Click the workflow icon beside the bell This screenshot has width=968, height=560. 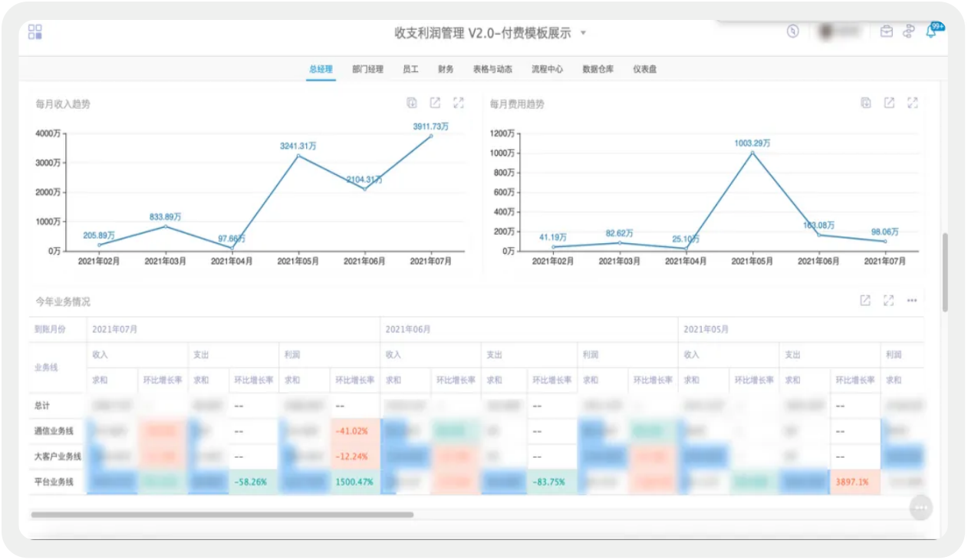pyautogui.click(x=909, y=31)
